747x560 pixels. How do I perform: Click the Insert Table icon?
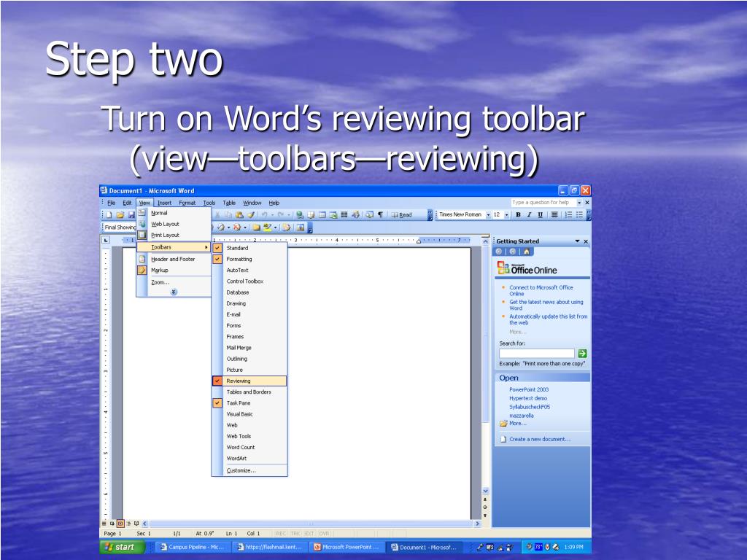coord(322,215)
